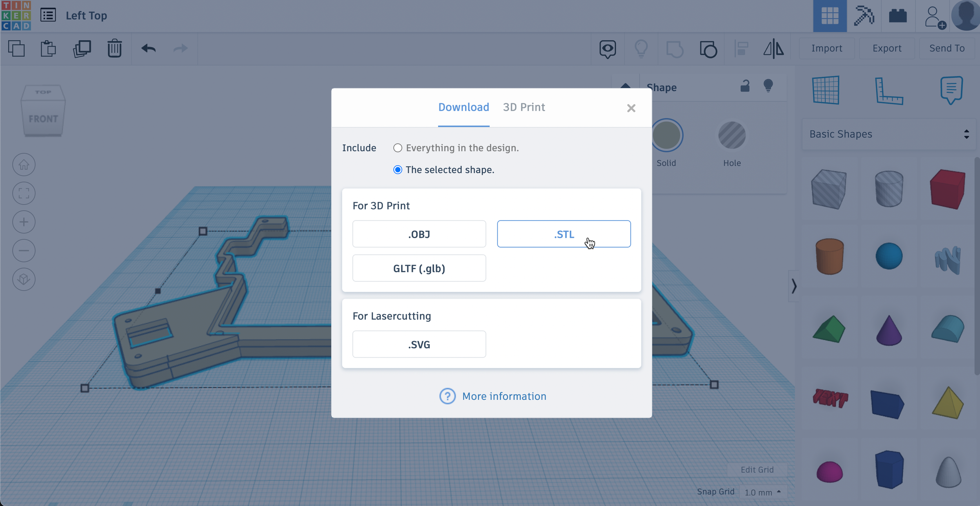Click the duplicate and repeat icon
This screenshot has height=506, width=980.
(82, 49)
